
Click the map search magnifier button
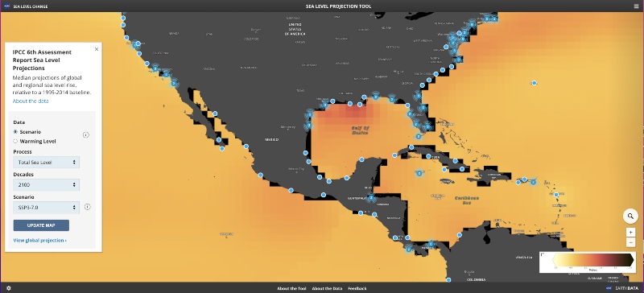coord(630,217)
